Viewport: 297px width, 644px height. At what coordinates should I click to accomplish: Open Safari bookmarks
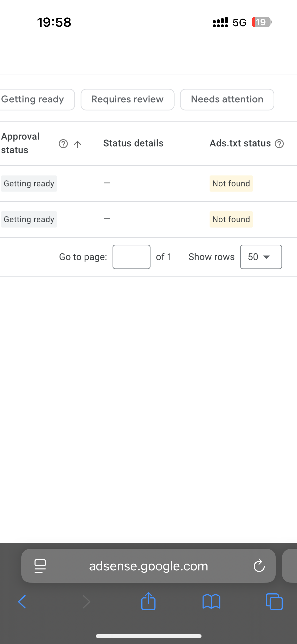(211, 602)
